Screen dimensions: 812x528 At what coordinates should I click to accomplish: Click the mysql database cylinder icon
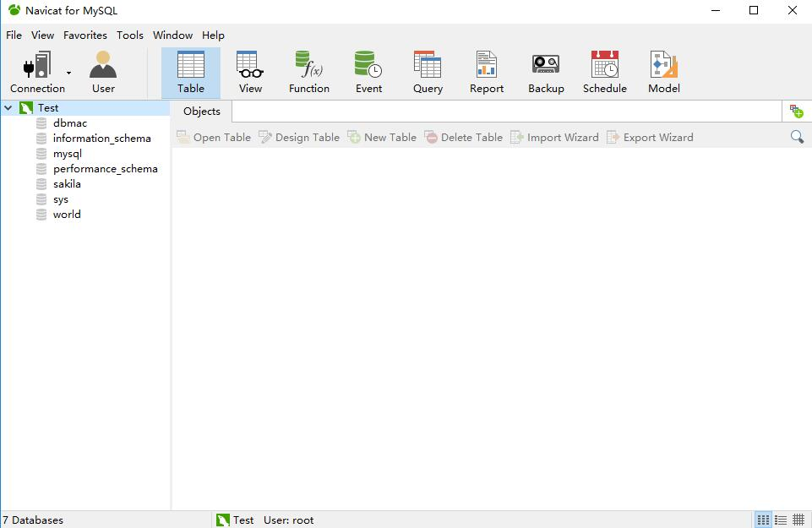[41, 154]
